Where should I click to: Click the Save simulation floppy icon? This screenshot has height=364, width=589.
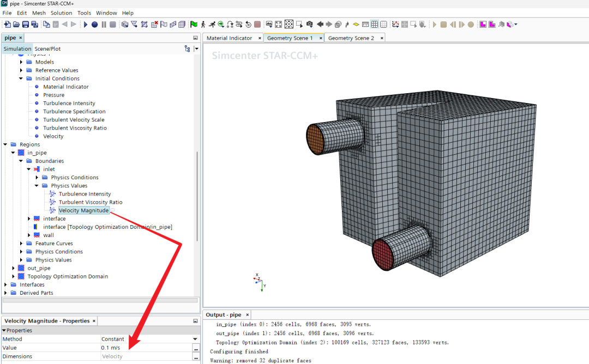pos(26,25)
